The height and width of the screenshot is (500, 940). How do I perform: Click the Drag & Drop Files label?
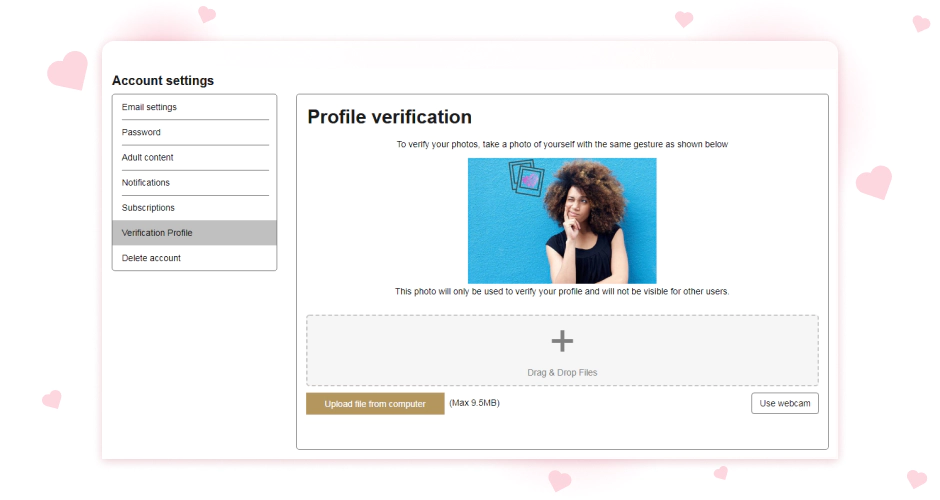click(x=562, y=373)
